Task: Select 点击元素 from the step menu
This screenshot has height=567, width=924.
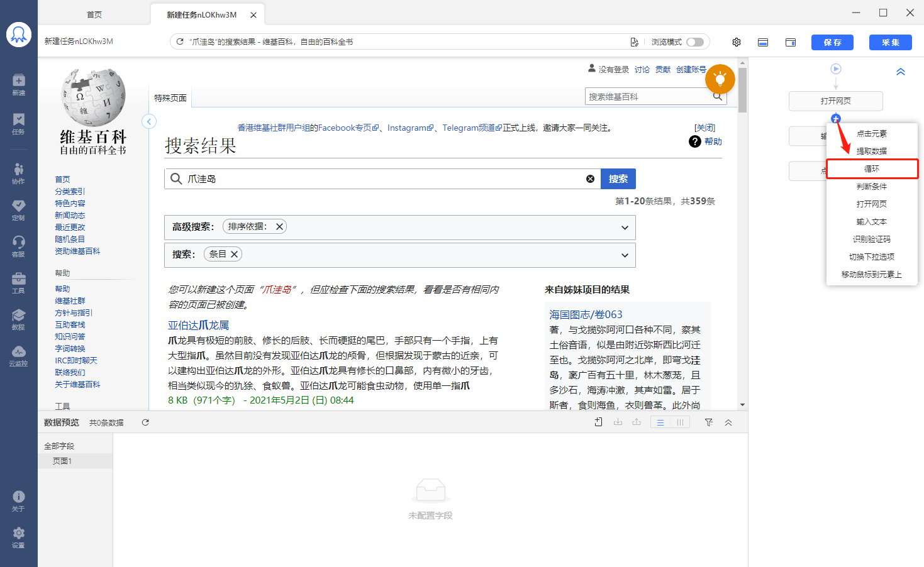Action: pyautogui.click(x=872, y=133)
